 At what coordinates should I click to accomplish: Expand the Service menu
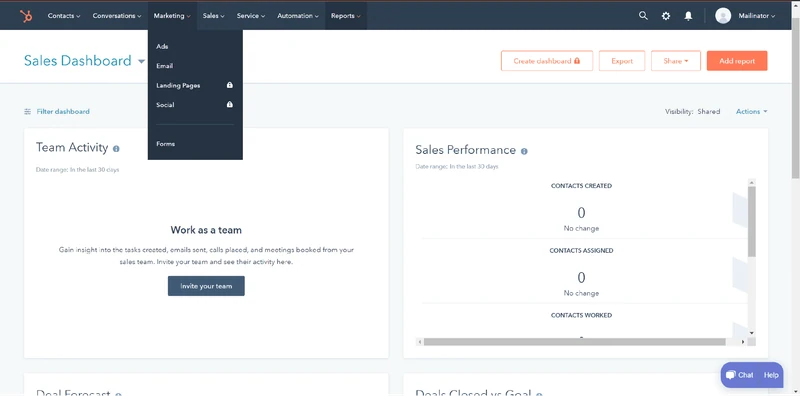point(251,16)
